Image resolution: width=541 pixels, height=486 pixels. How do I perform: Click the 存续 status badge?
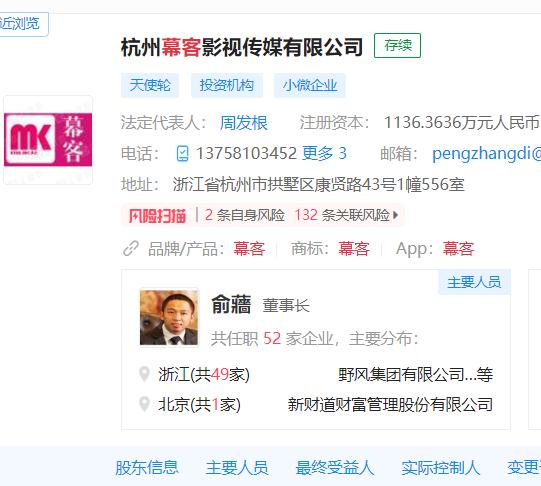(397, 45)
